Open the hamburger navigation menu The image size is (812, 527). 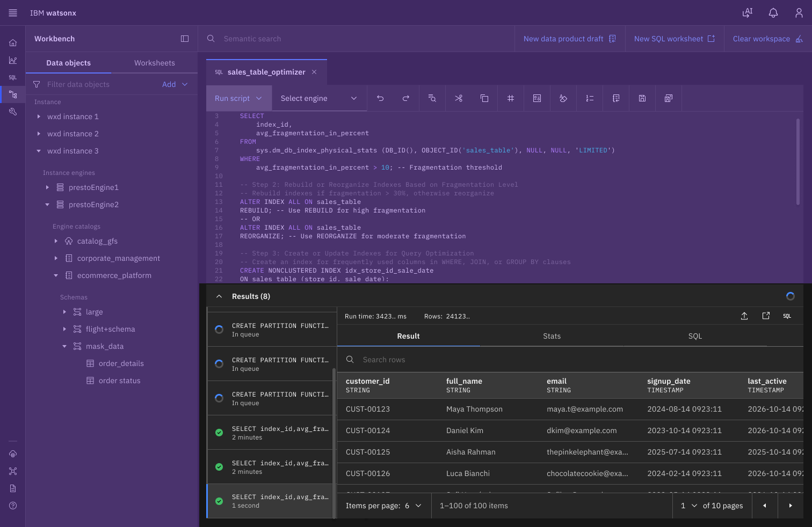click(13, 13)
